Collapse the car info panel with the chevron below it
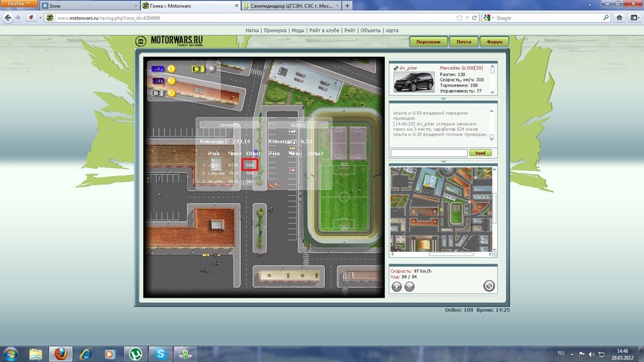This screenshot has height=362, width=644. coord(443,98)
